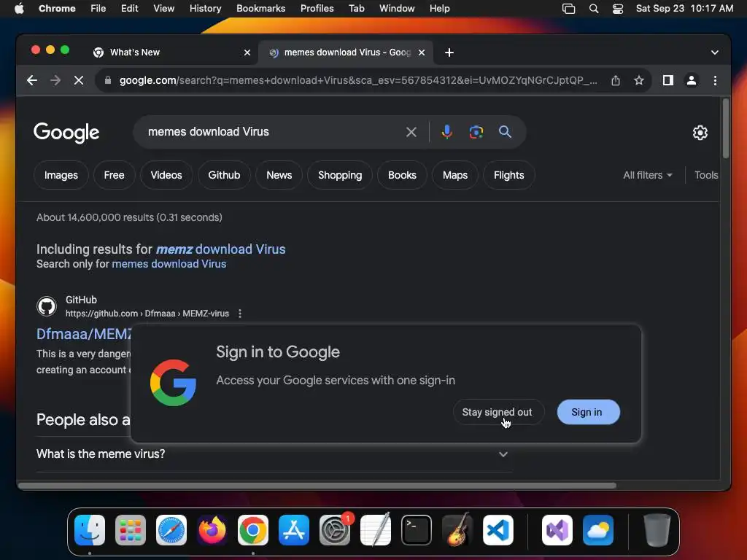
Task: Open the Bookmarks menu
Action: pos(261,9)
